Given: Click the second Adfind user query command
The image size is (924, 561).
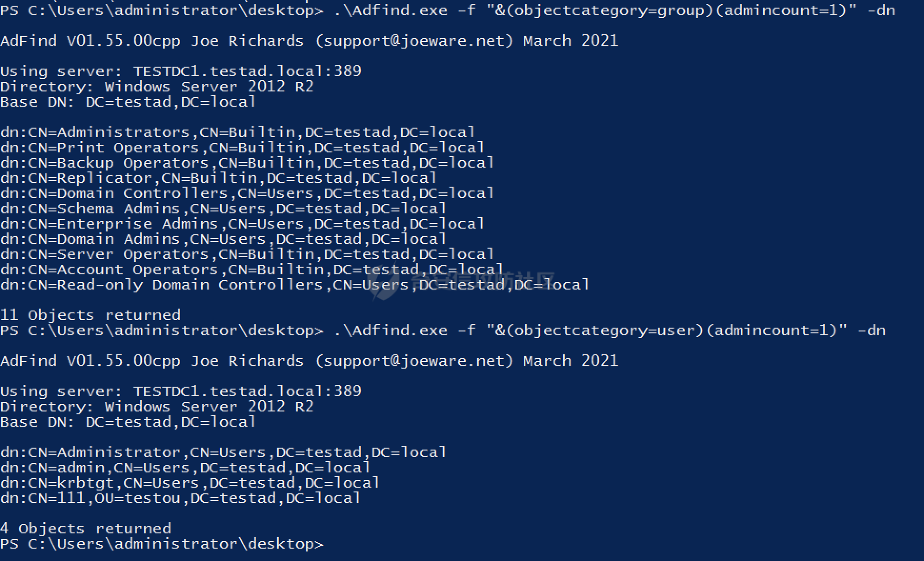Looking at the screenshot, I should 610,330.
